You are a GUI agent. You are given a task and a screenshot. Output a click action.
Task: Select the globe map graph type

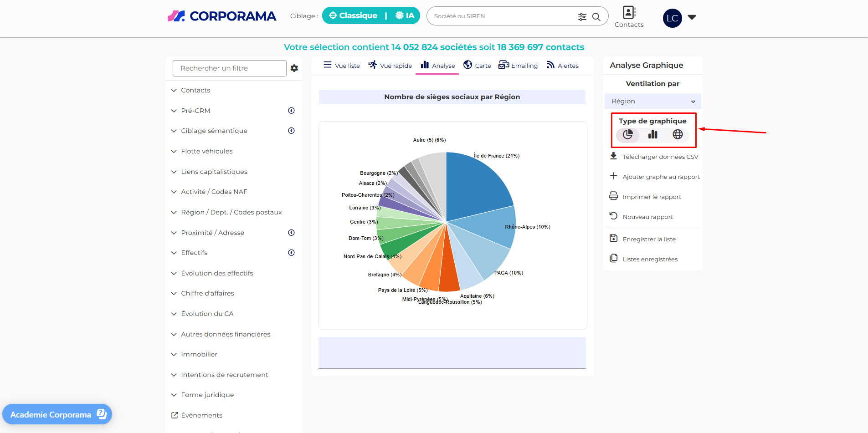click(678, 134)
